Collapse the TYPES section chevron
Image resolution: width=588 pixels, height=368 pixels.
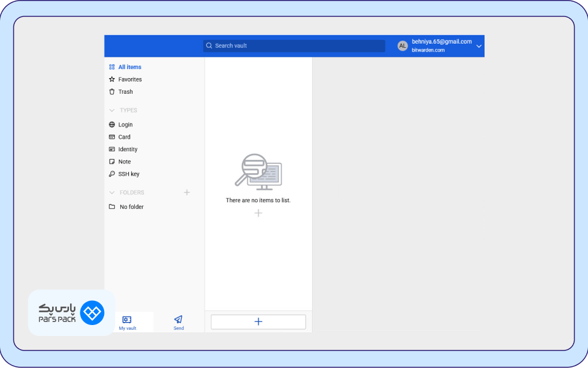point(112,111)
